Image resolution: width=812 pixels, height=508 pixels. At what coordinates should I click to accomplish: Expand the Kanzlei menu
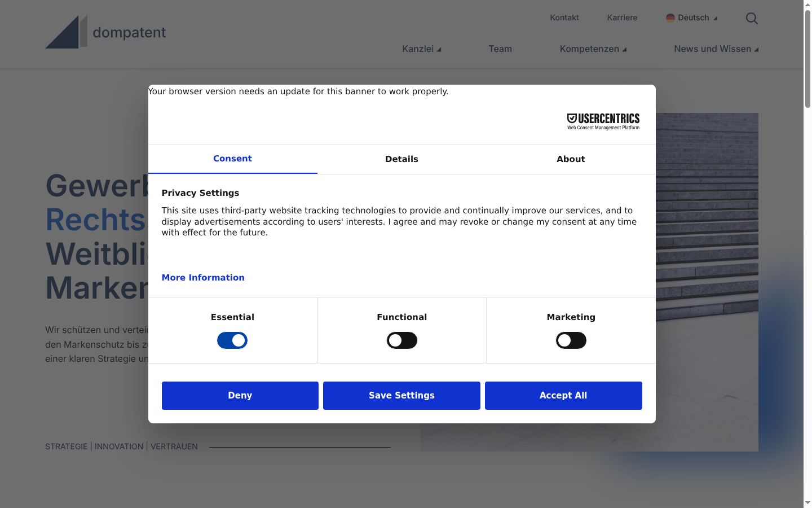pyautogui.click(x=421, y=49)
